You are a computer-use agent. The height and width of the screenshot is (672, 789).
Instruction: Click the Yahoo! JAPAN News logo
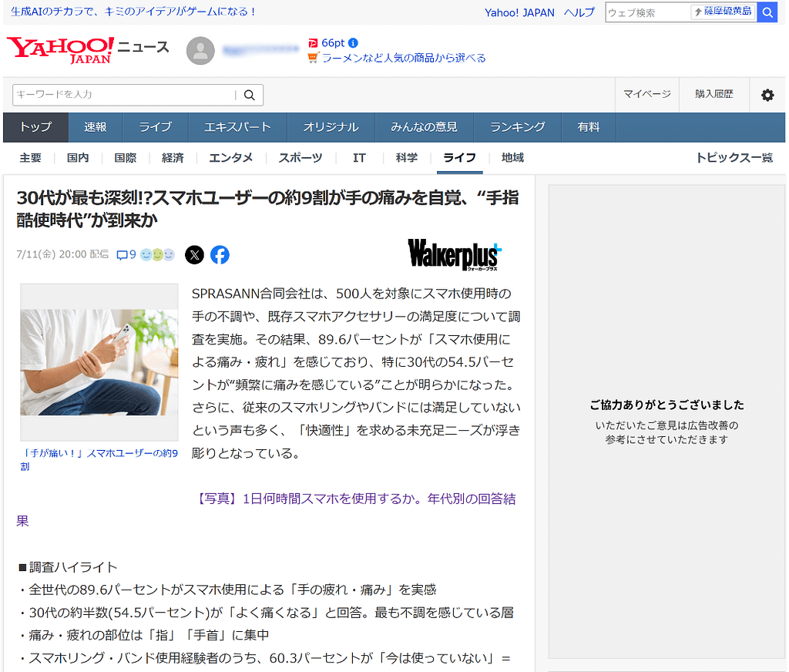[x=60, y=49]
